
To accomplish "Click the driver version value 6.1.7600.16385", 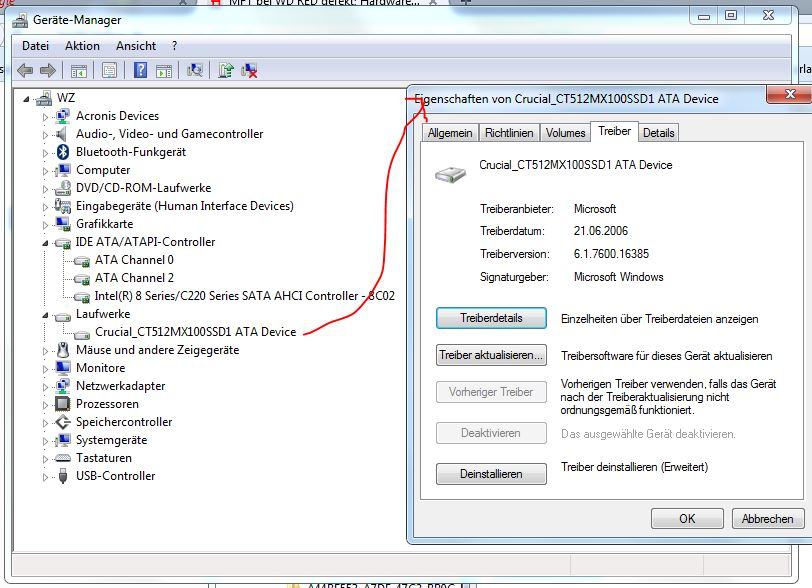I will 611,254.
